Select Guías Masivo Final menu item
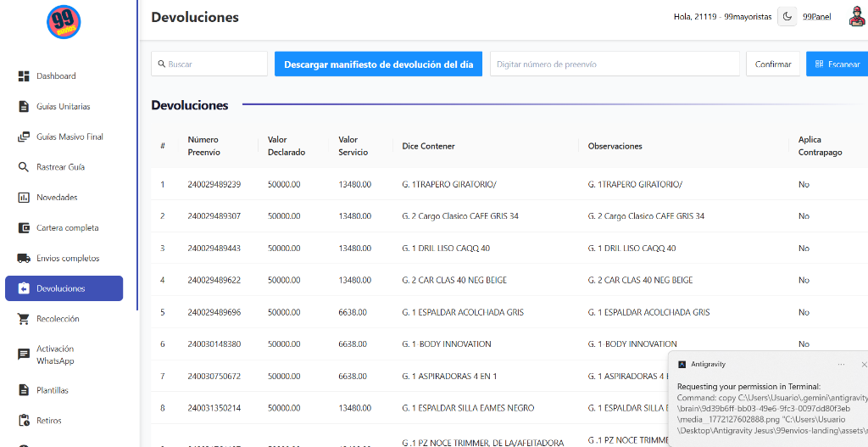The width and height of the screenshot is (868, 447). tap(70, 137)
